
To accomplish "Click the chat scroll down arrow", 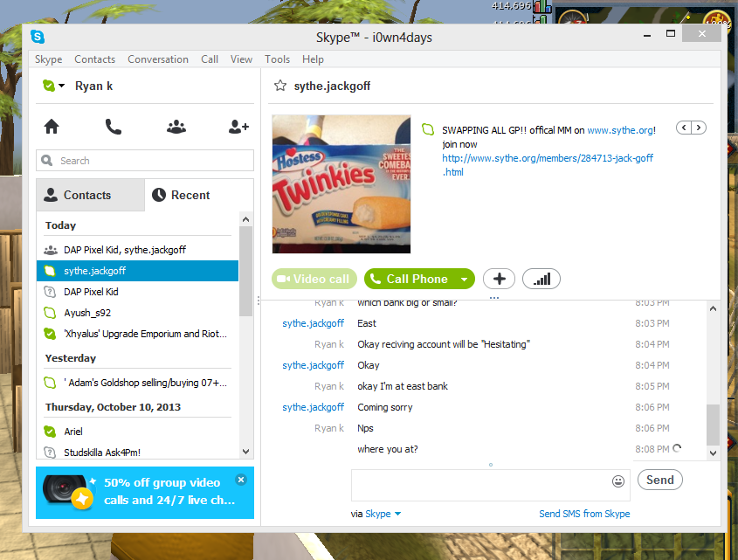I will 713,453.
